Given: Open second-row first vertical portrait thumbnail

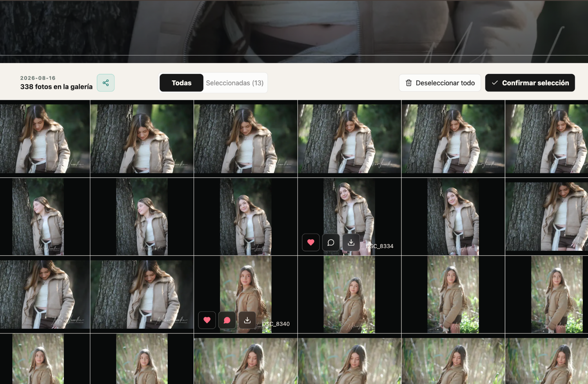Looking at the screenshot, I should [38, 217].
